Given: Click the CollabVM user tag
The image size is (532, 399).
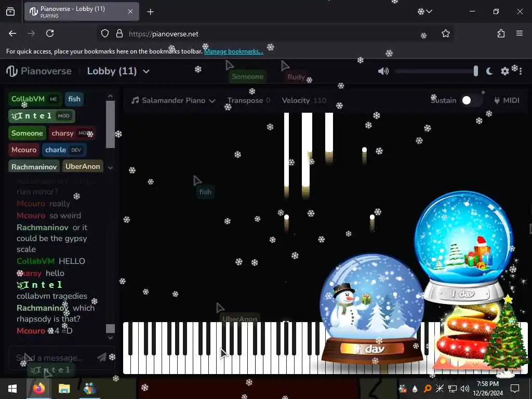Looking at the screenshot, I should click(35, 99).
